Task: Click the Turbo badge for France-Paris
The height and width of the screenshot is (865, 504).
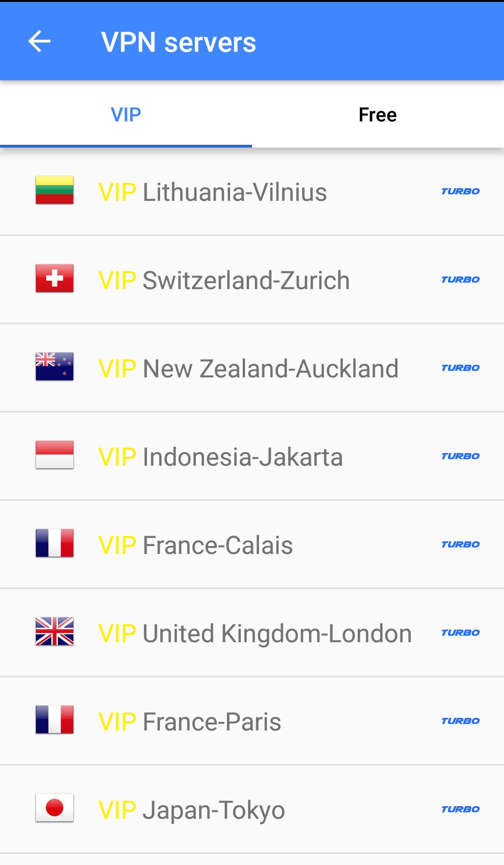Action: point(460,721)
